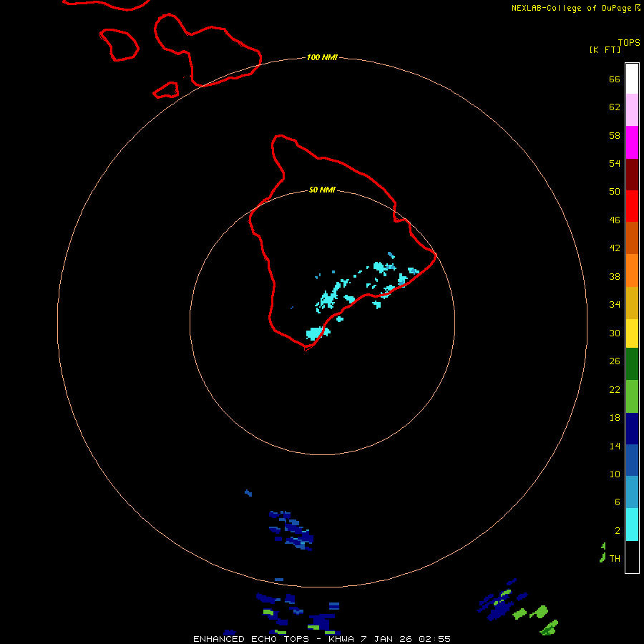Select the dark green legend swatch
This screenshot has height=644, width=644.
632,364
